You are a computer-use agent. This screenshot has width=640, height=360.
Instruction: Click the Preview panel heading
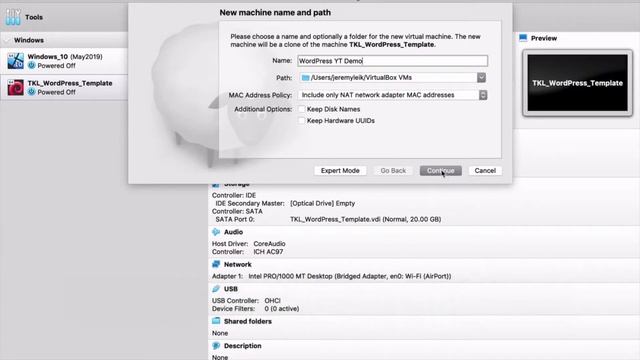[x=544, y=38]
